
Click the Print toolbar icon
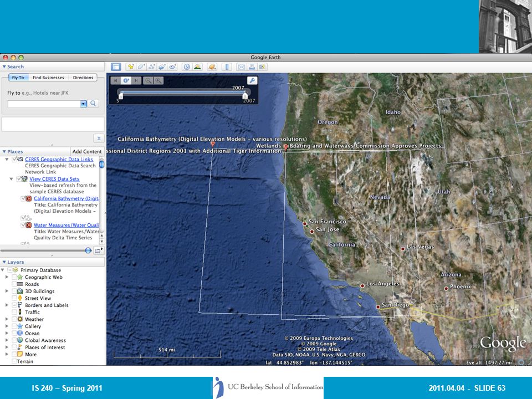pyautogui.click(x=252, y=67)
